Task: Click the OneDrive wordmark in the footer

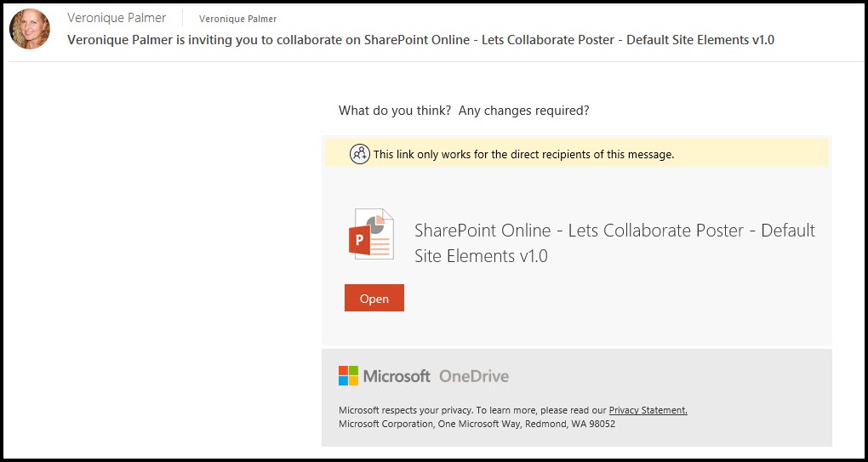Action: (x=473, y=376)
